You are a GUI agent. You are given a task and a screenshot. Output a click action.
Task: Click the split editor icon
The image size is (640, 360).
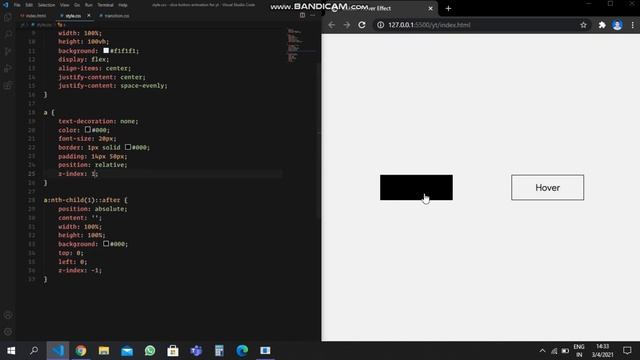302,16
